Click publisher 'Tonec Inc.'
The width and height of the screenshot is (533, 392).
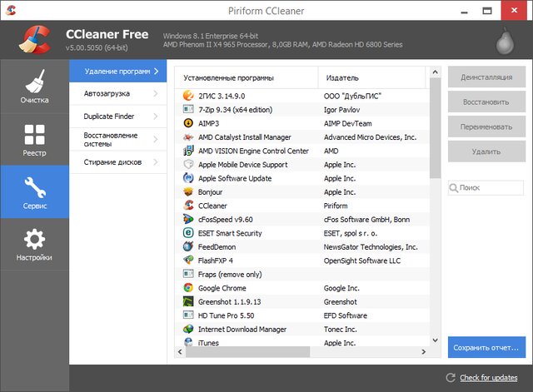tap(341, 329)
